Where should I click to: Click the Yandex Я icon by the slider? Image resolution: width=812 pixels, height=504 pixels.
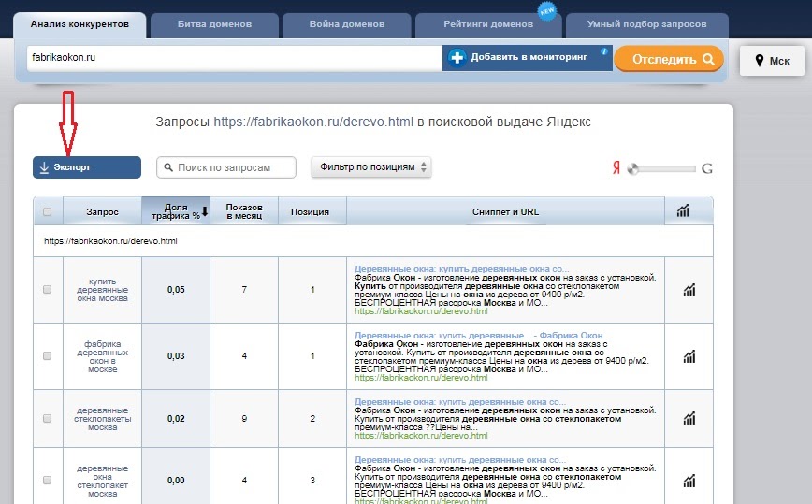click(616, 167)
